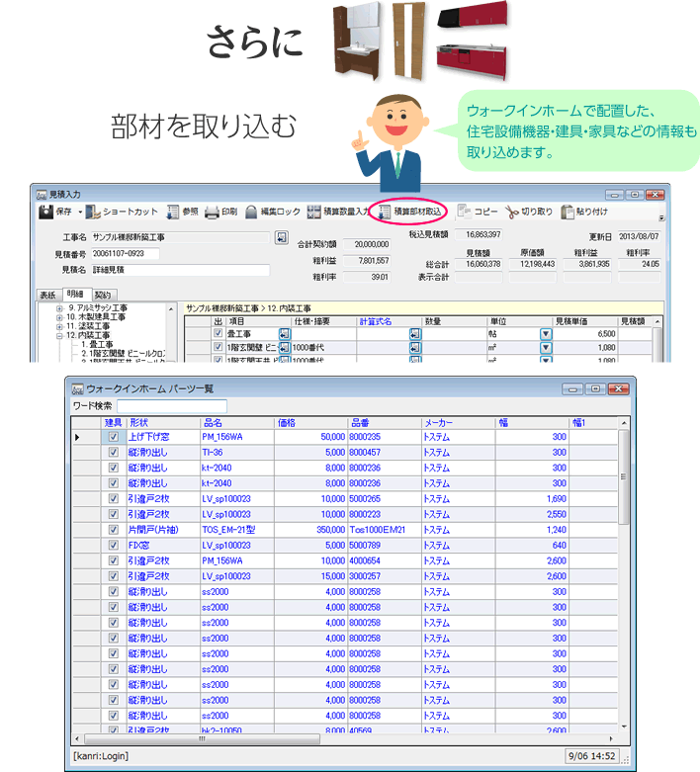The height and width of the screenshot is (772, 700).
Task: Select 2. 1階玄関壁 ビニールクロス tree item
Action: click(x=124, y=354)
